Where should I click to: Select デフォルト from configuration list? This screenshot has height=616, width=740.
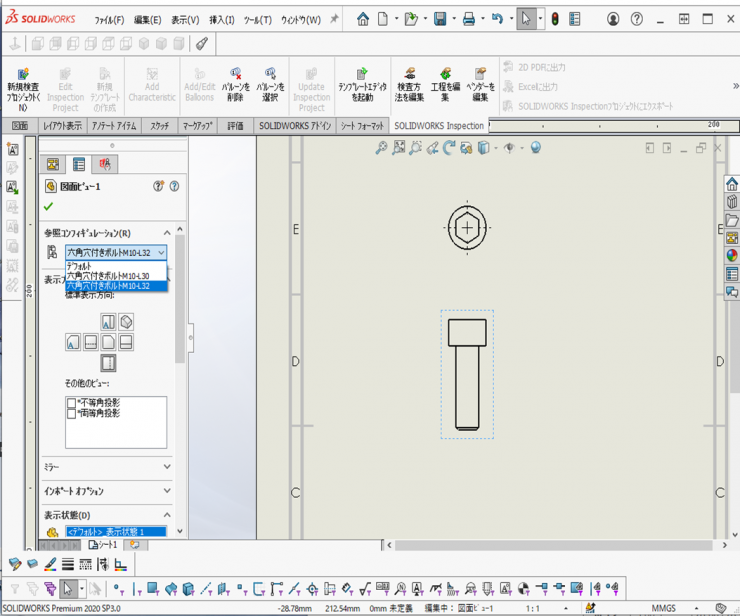80,266
